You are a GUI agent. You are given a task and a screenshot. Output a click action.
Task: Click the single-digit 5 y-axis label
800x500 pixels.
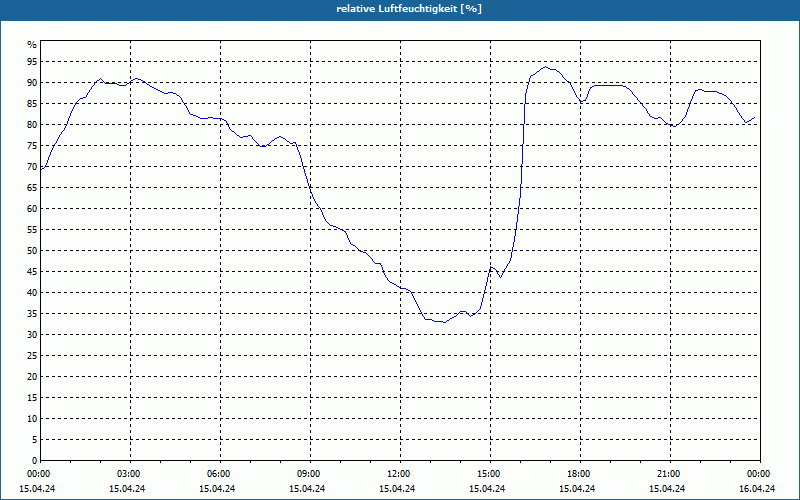tap(35, 439)
